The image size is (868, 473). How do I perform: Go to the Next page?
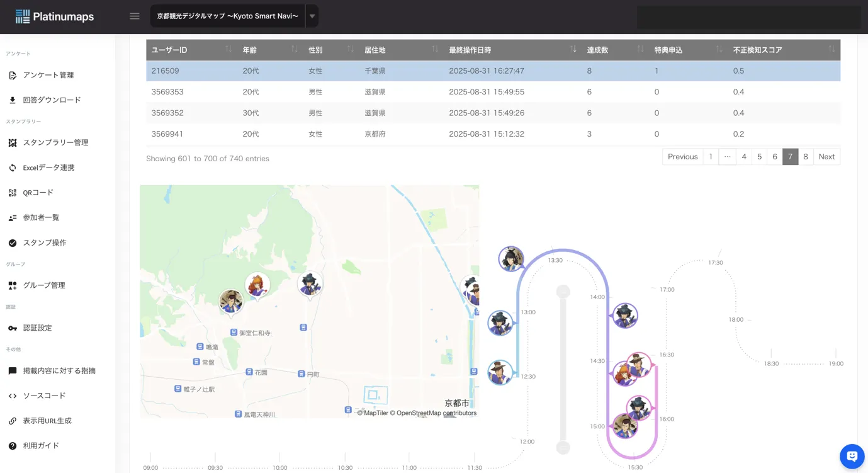[x=826, y=157]
